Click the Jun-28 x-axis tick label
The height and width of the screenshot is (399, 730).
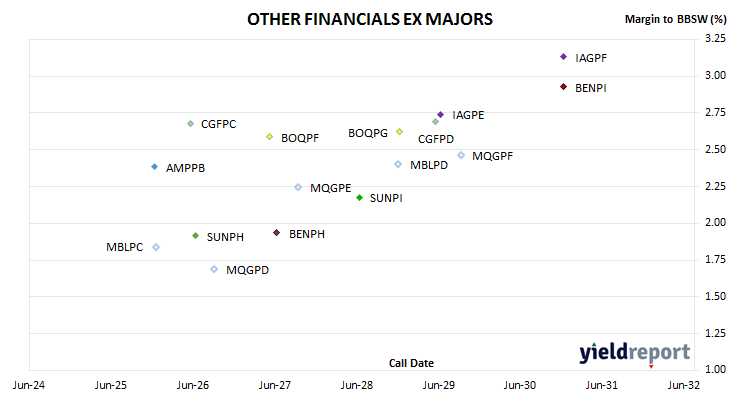[x=357, y=385]
